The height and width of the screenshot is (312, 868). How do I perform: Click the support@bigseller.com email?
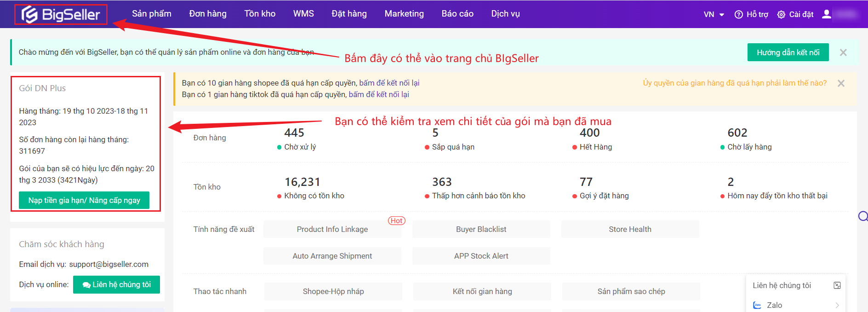109,264
